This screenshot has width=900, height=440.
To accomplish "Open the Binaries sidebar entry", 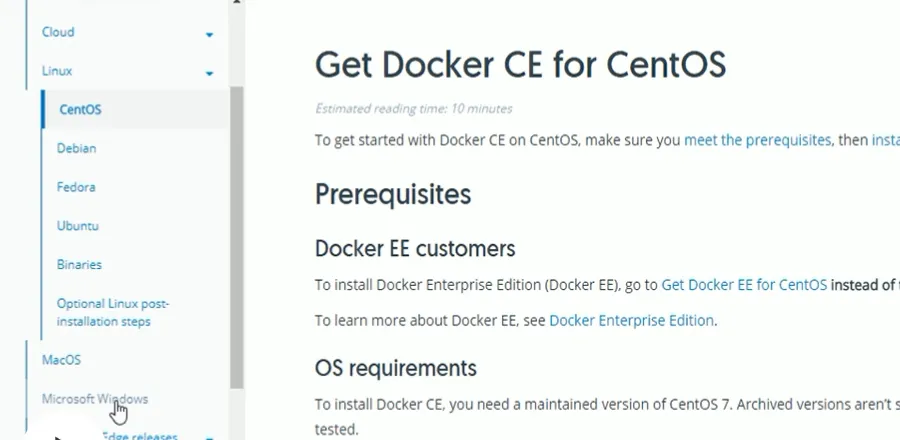I will pyautogui.click(x=79, y=265).
